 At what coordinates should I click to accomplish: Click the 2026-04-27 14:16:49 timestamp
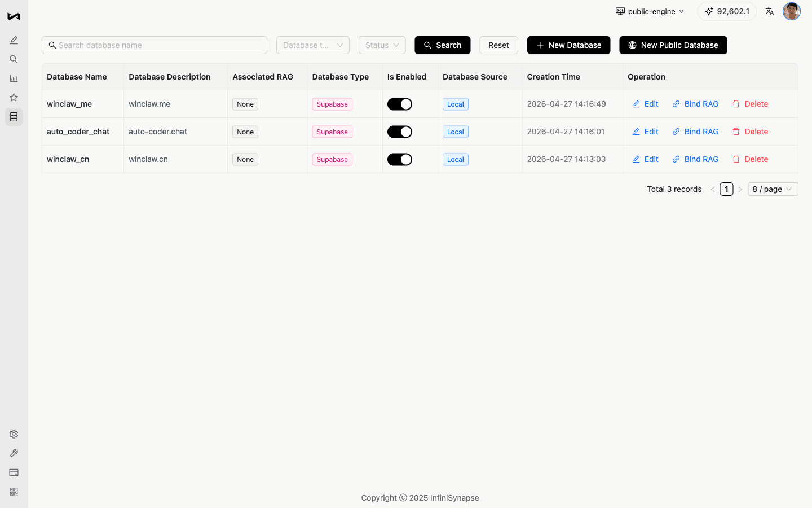click(566, 104)
